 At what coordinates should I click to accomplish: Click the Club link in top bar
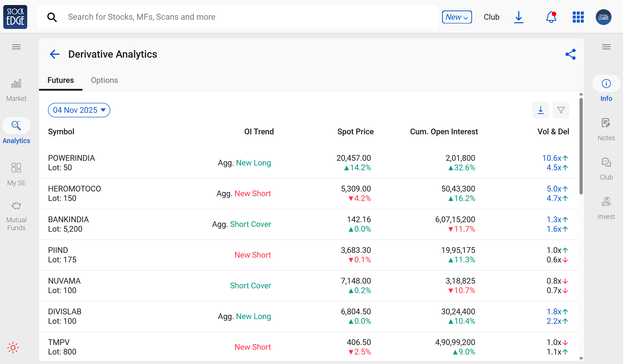click(491, 17)
